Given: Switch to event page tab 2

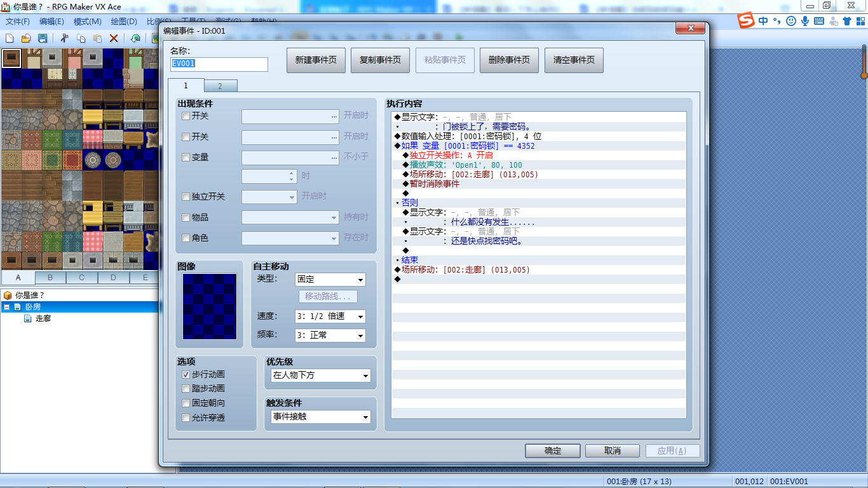Looking at the screenshot, I should pyautogui.click(x=220, y=86).
